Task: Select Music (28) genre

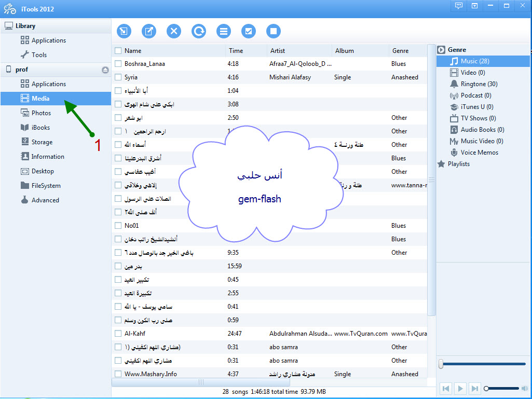Action: click(x=483, y=61)
